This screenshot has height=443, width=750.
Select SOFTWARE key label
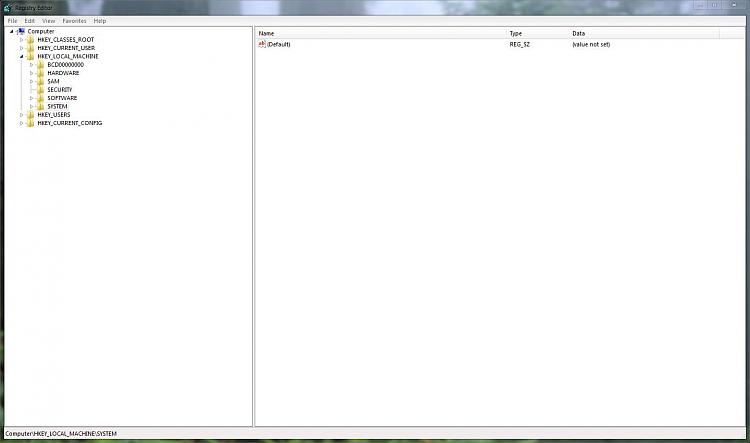pyautogui.click(x=62, y=98)
